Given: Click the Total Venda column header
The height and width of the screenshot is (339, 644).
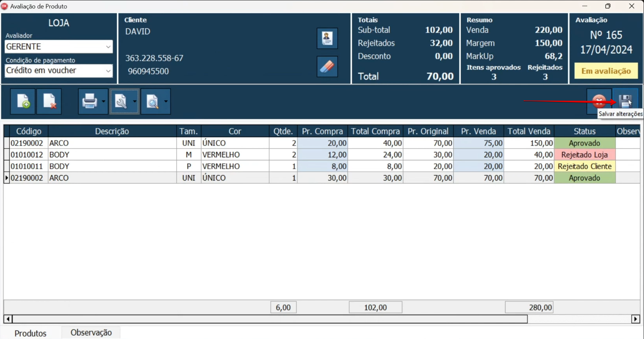Looking at the screenshot, I should pyautogui.click(x=529, y=131).
